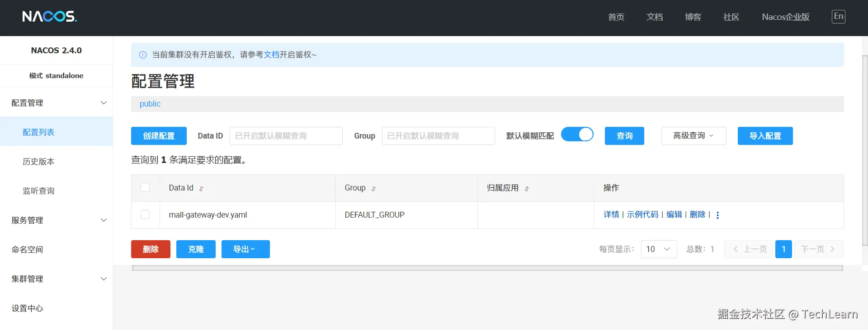
Task: Click the 下一页 pagination button
Action: (x=819, y=249)
